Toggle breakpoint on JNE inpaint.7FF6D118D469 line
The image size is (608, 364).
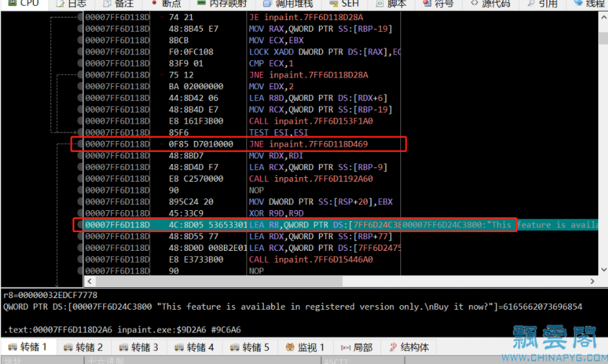pyautogui.click(x=80, y=144)
